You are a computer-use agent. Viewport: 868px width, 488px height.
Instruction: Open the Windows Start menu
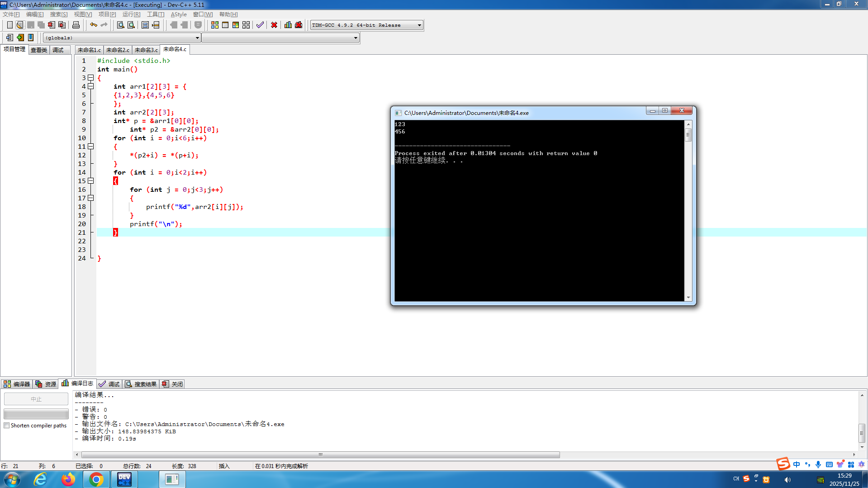click(12, 479)
